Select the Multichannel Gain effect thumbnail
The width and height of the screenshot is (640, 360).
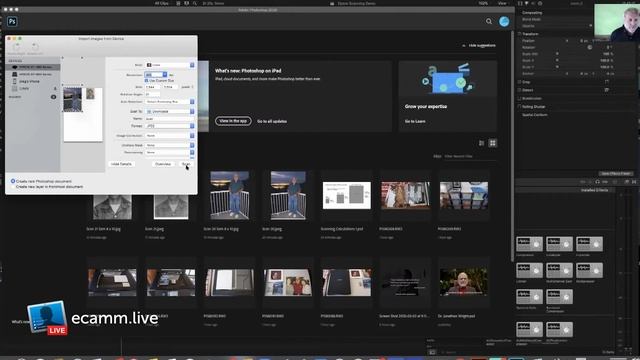coord(559,270)
